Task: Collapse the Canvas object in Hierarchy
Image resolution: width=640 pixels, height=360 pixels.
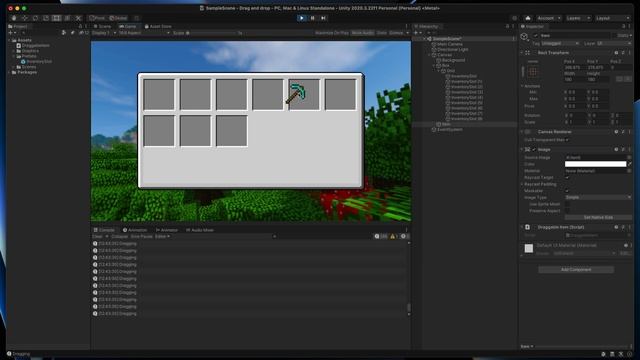Action: (x=429, y=55)
